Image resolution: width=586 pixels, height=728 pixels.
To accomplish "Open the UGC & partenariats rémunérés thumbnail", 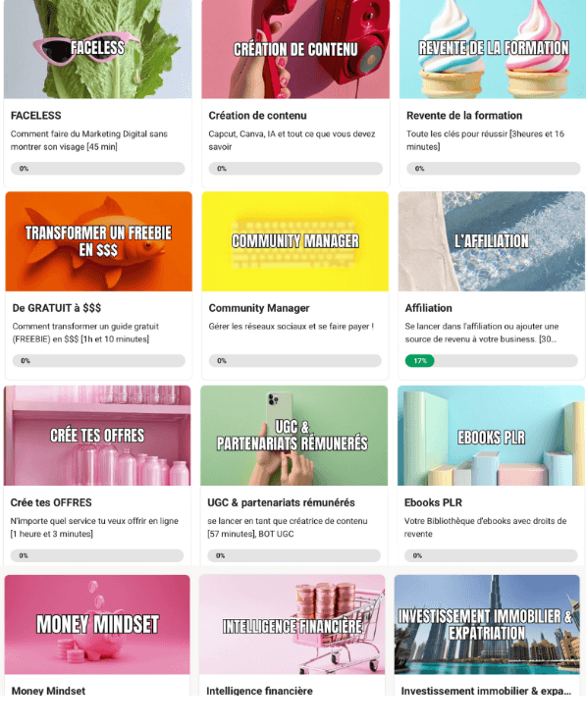I will [293, 436].
